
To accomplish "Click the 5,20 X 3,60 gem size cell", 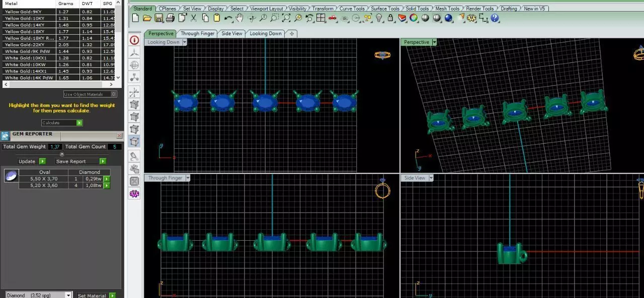I will [44, 185].
